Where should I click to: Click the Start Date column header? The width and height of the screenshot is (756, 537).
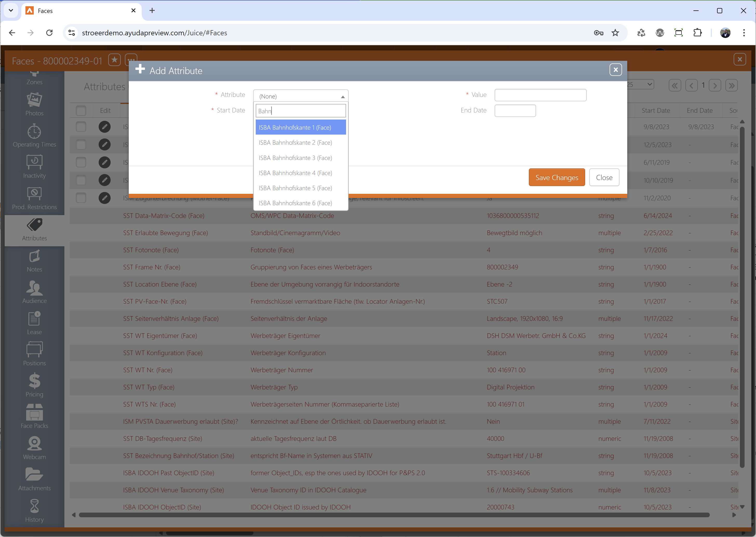[656, 110]
